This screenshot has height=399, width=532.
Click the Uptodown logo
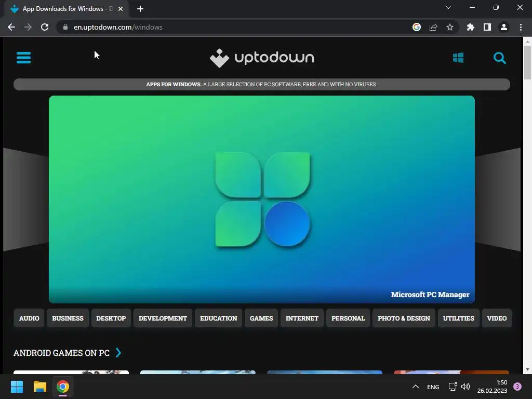click(262, 58)
